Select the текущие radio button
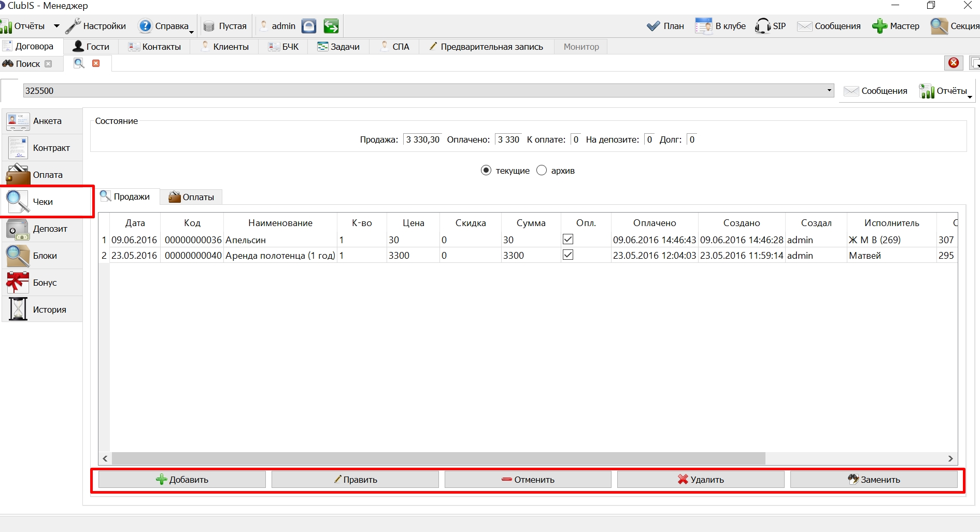 point(486,171)
